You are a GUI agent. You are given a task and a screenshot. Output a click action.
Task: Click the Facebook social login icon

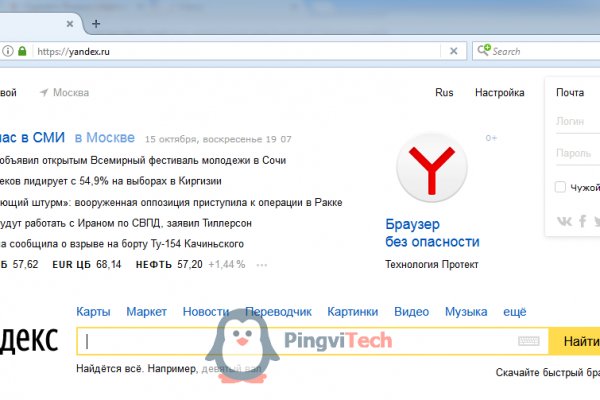[x=583, y=221]
